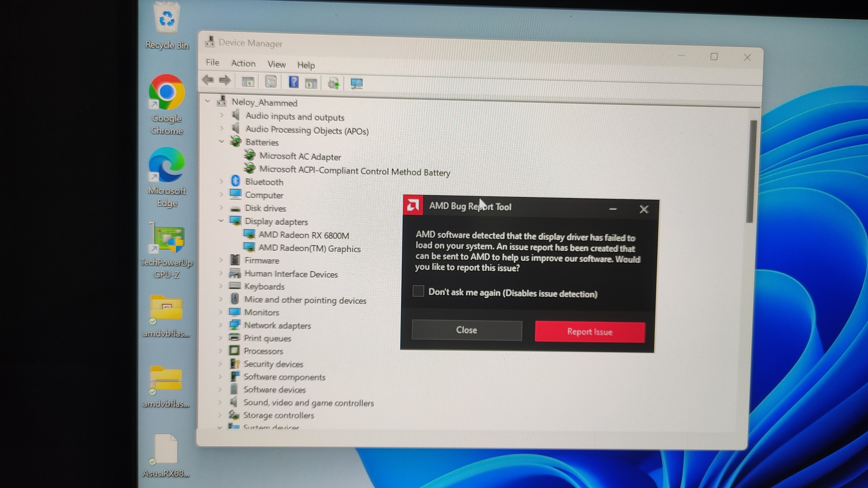Open the Recycle Bin desktop icon
The height and width of the screenshot is (488, 868).
point(167,26)
